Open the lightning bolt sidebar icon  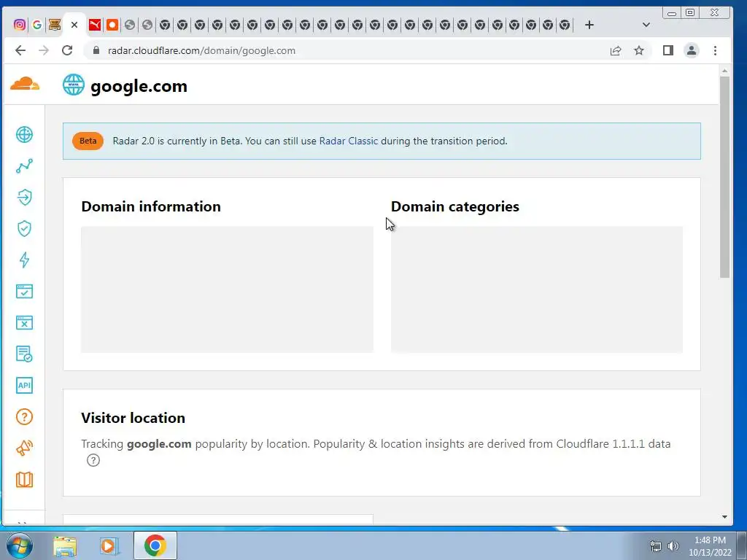(24, 260)
